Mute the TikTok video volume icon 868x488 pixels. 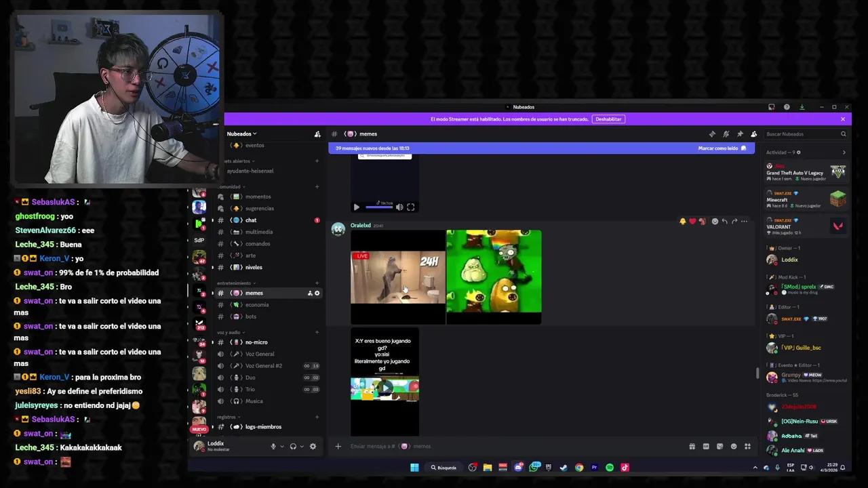[399, 207]
